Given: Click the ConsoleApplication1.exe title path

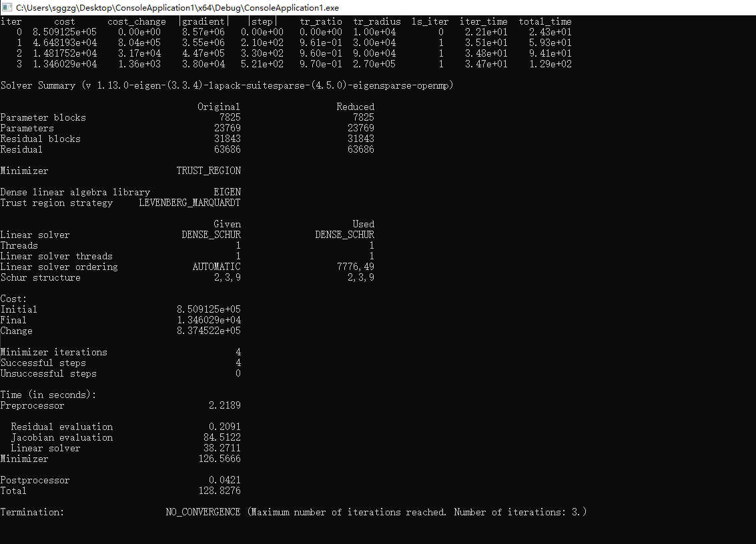Looking at the screenshot, I should (x=177, y=8).
